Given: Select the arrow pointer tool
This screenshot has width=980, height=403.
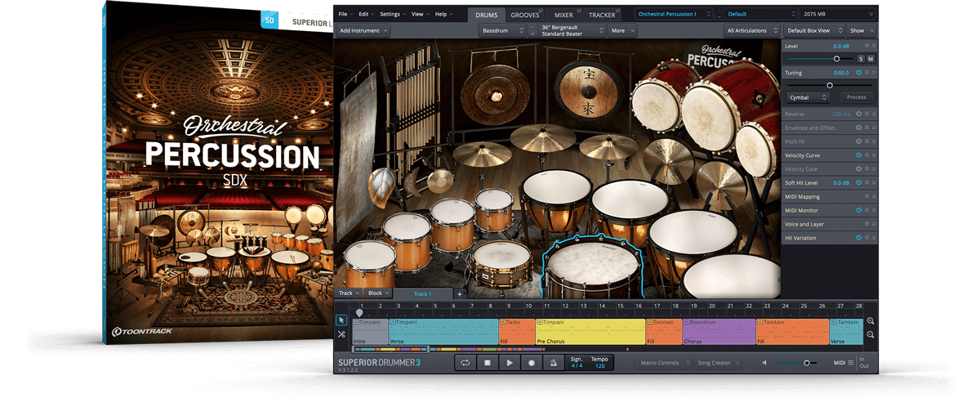Looking at the screenshot, I should [341, 320].
